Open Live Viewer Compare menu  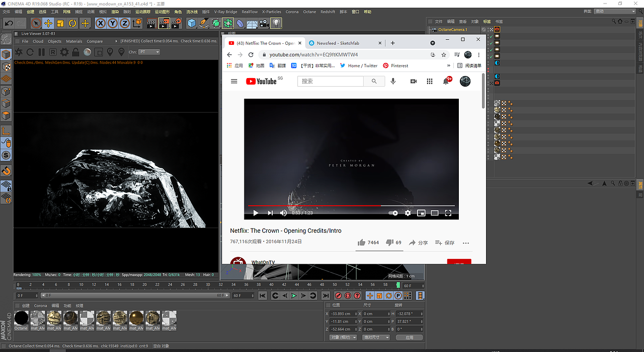pos(95,41)
